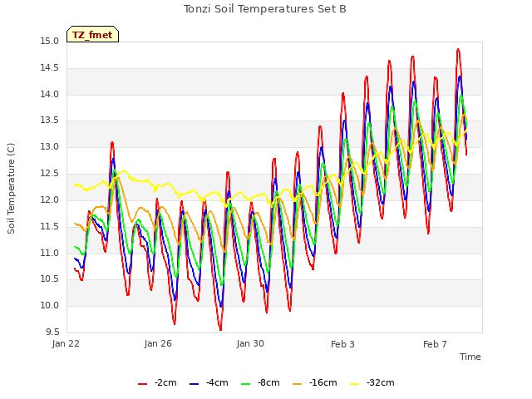Click the 14.5 y-axis tick label
The height and width of the screenshot is (399, 532).
coord(50,68)
